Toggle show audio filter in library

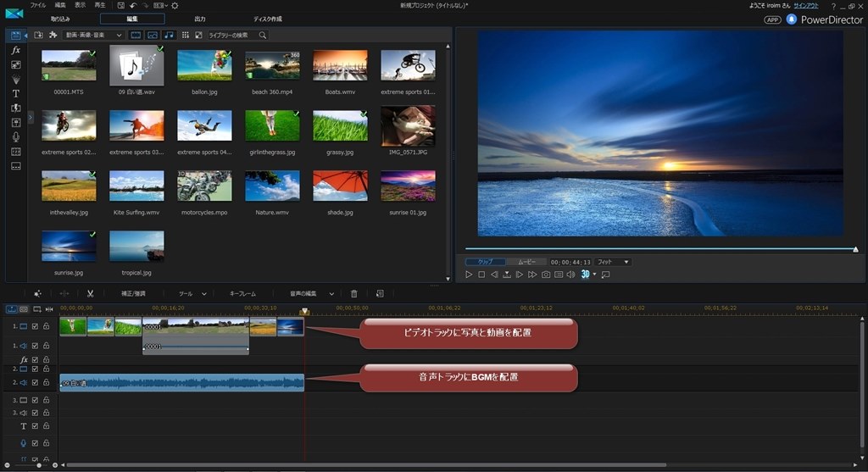(x=169, y=35)
